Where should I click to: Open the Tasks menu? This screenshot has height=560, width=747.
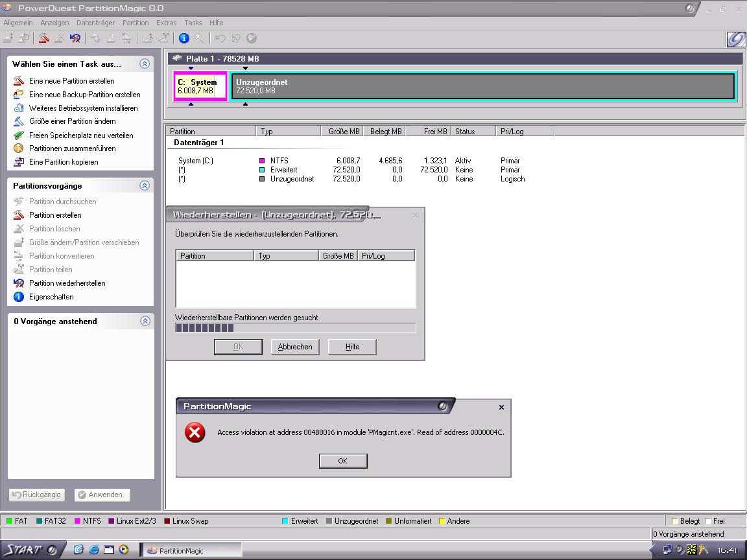(x=193, y=23)
